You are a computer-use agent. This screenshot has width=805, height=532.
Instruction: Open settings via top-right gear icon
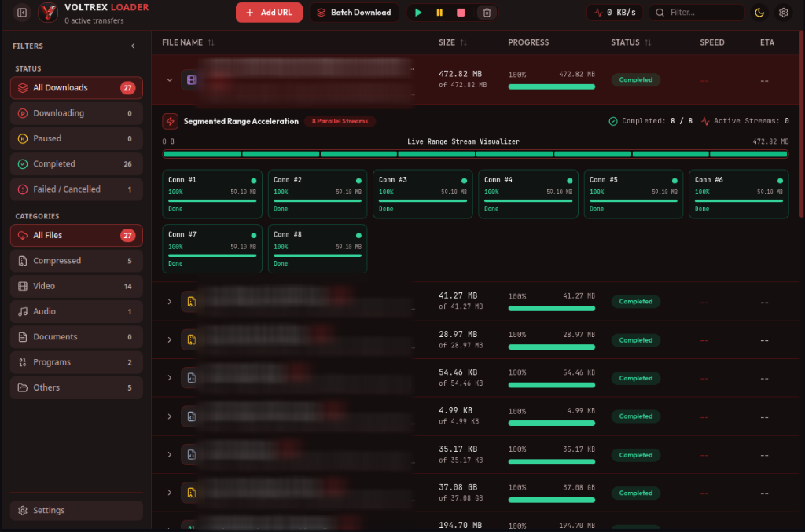click(784, 13)
